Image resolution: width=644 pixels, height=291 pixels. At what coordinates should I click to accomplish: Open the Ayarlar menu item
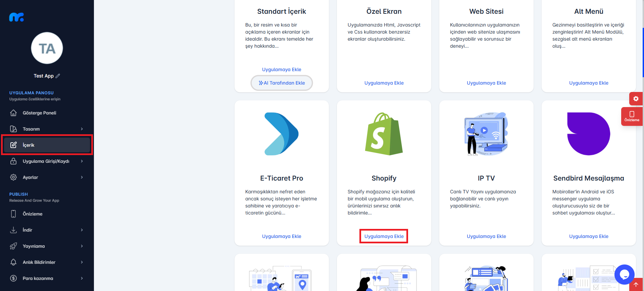(x=47, y=177)
